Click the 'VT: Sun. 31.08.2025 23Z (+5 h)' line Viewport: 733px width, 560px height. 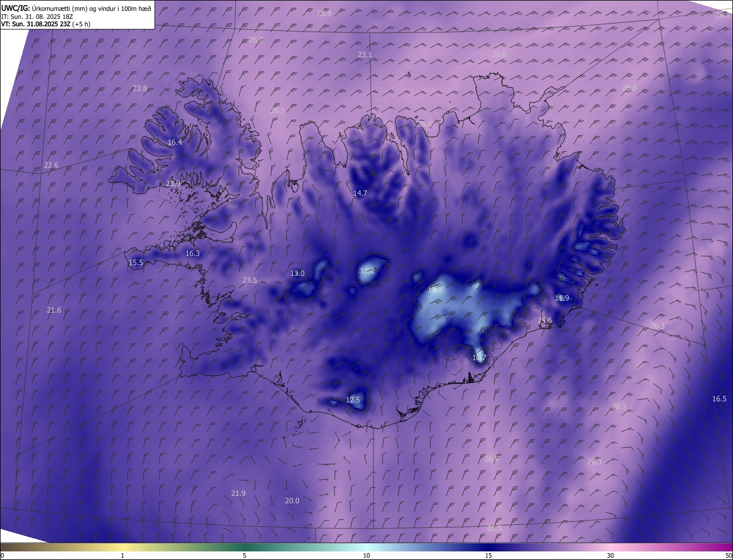(x=46, y=24)
